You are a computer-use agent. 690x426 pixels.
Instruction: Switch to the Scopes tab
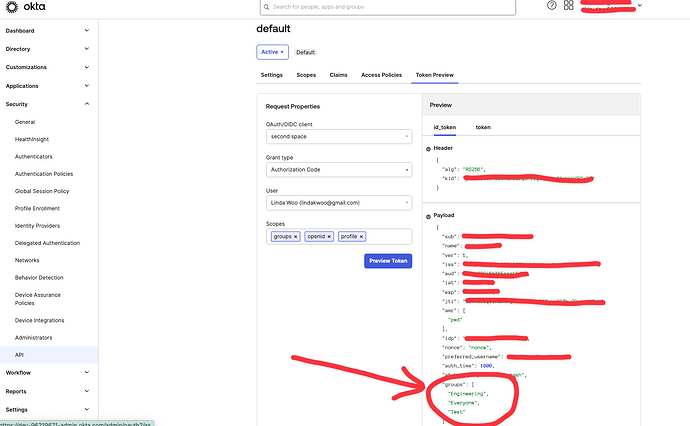coord(306,75)
